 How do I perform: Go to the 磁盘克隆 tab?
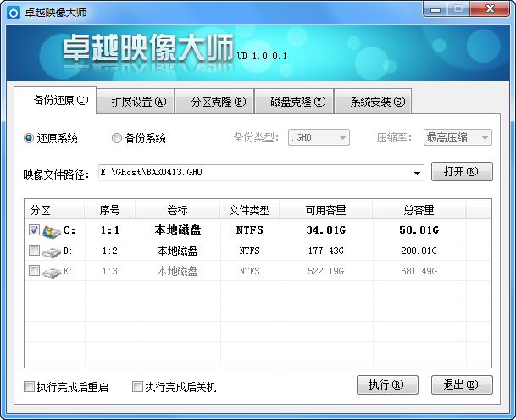[297, 102]
